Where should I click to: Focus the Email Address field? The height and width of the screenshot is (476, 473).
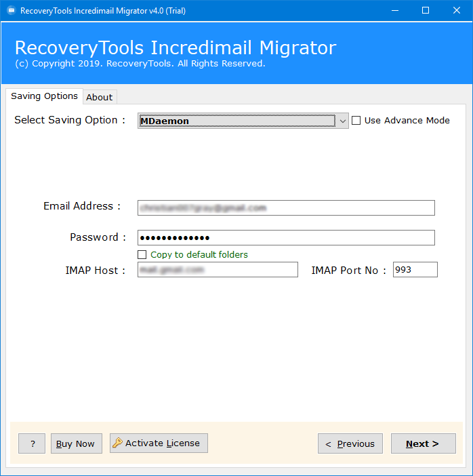point(285,208)
